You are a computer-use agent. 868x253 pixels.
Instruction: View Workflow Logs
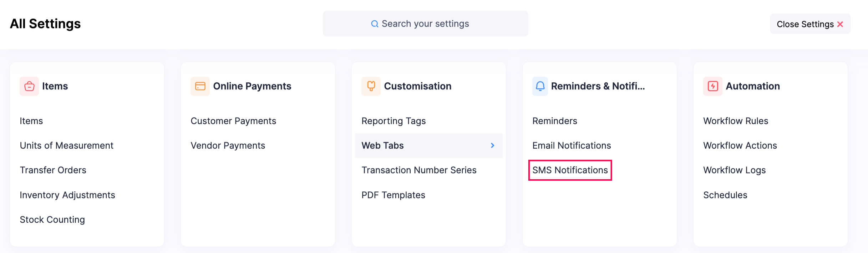734,170
